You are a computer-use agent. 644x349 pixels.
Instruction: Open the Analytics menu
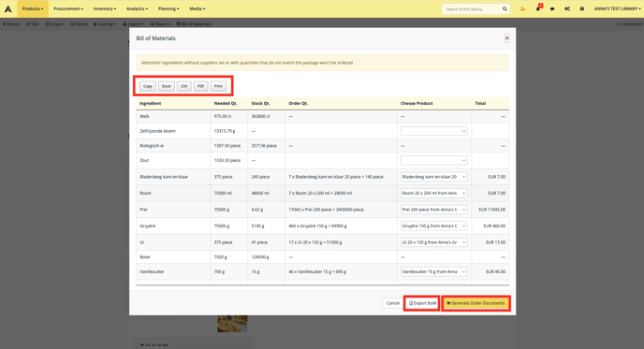(x=137, y=8)
